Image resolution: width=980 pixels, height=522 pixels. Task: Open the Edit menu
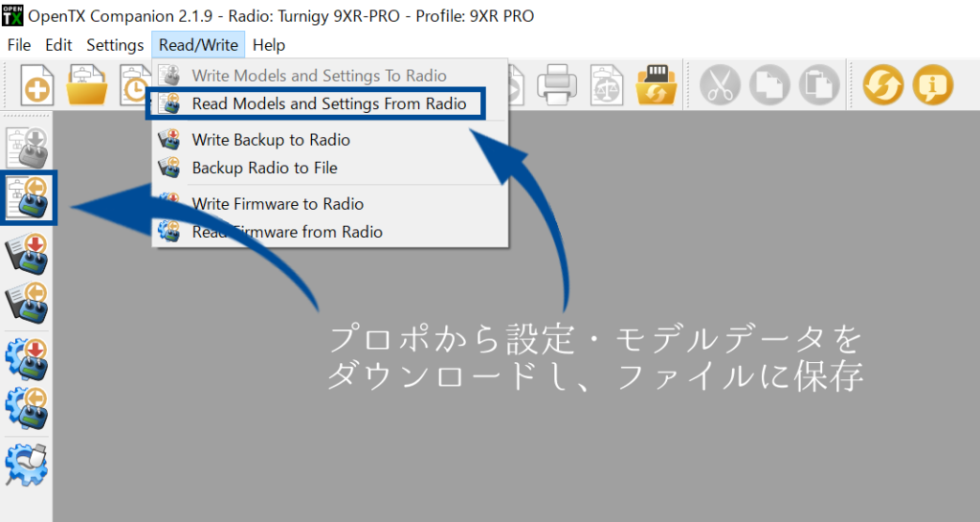click(x=58, y=45)
